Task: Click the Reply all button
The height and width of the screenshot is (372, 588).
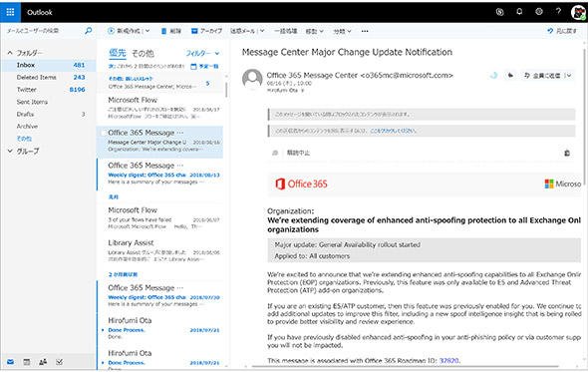Action: (x=542, y=76)
